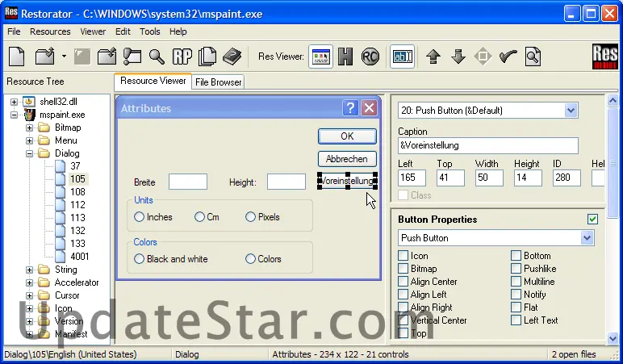Check the Flat checkbox

[516, 308]
